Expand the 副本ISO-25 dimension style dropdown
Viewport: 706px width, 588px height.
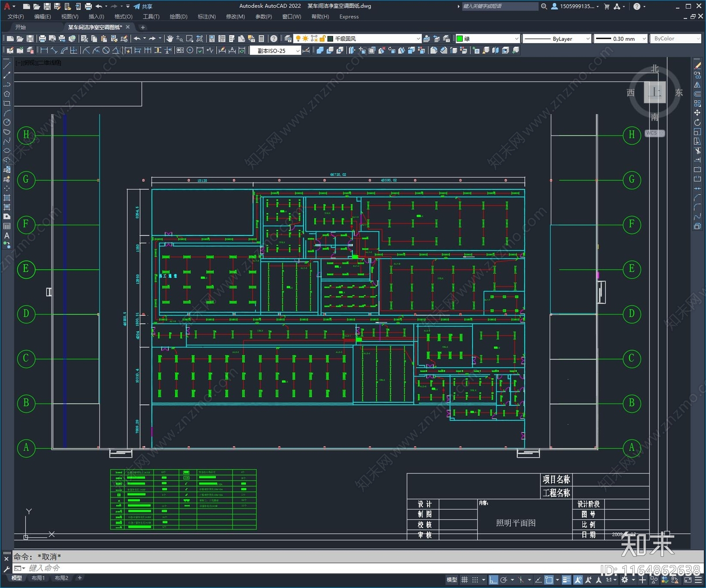pos(275,51)
